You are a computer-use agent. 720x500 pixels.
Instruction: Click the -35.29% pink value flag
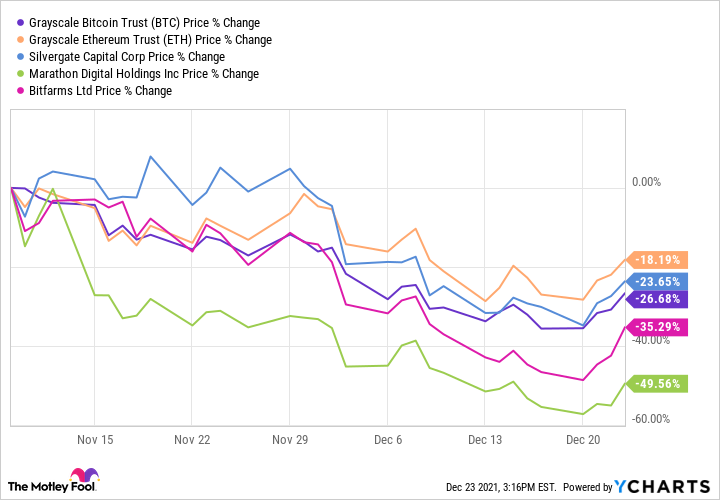tap(657, 325)
